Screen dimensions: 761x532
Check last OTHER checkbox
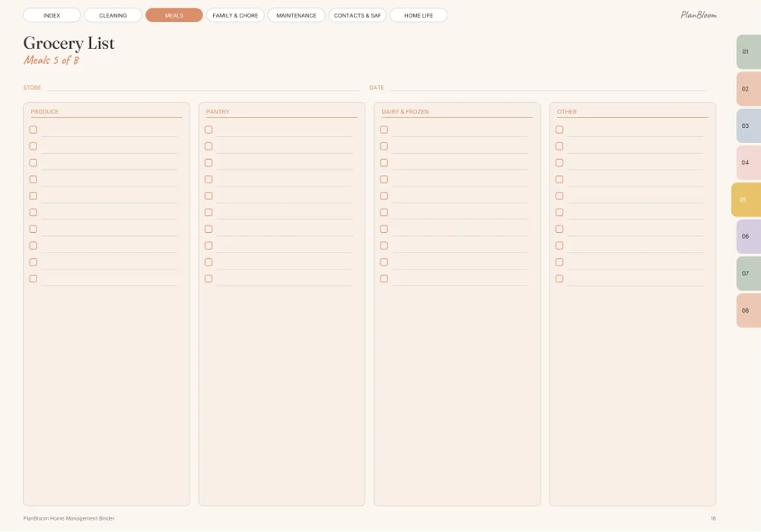559,279
